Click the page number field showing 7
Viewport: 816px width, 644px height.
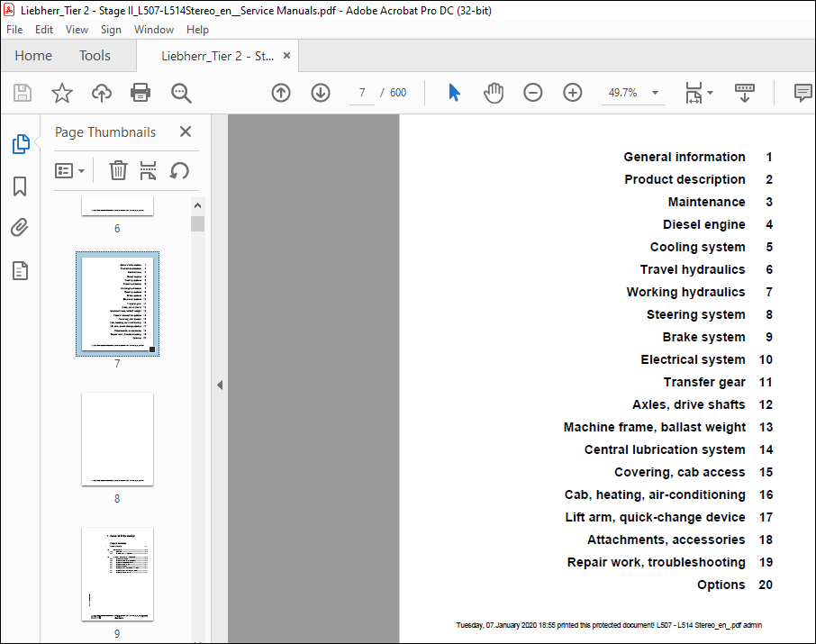click(x=362, y=93)
